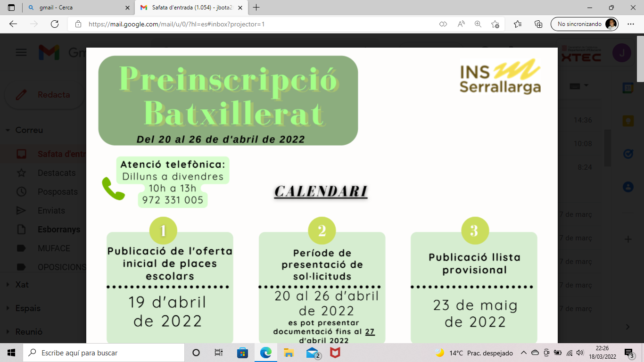The image size is (644, 362).
Task: Open the Esborranys drafts folder
Action: click(x=58, y=230)
